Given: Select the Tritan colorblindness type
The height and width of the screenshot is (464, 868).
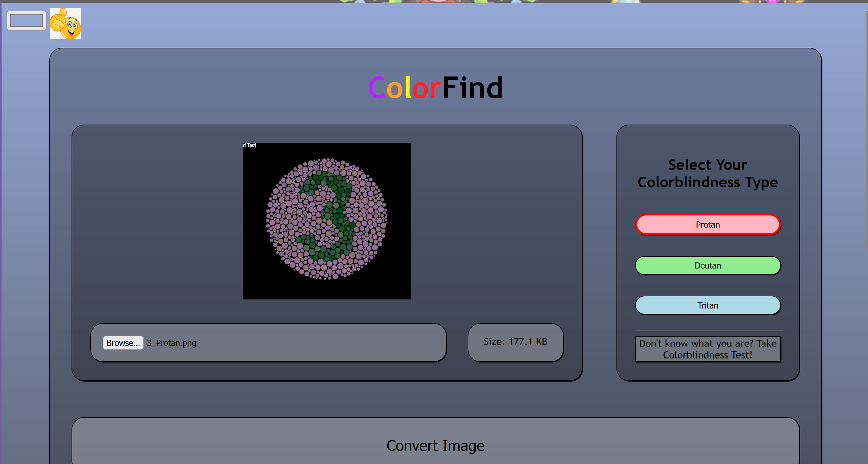Looking at the screenshot, I should 708,305.
